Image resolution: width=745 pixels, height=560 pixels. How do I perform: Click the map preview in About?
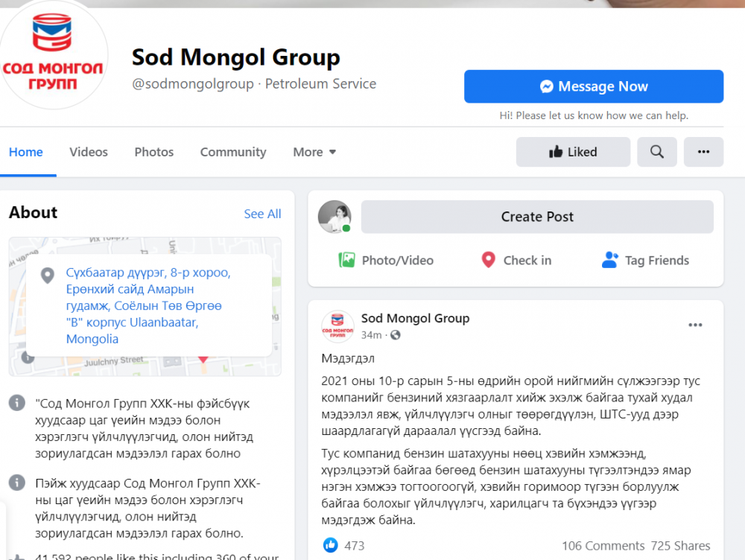tap(145, 307)
